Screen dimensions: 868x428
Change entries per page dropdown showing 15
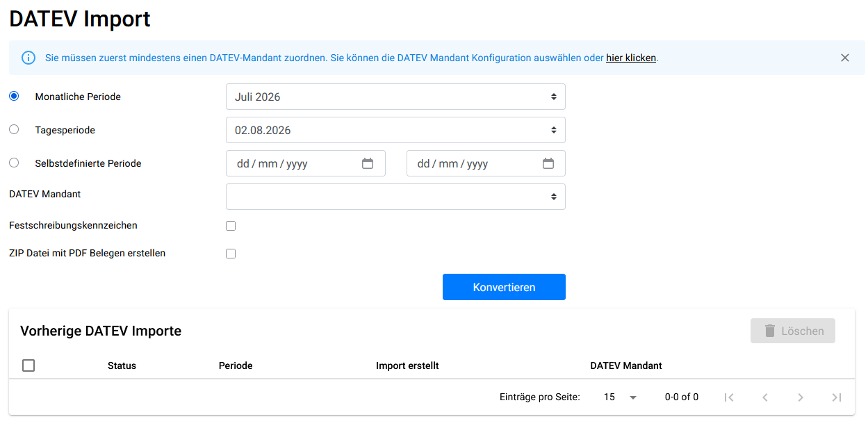pos(620,397)
